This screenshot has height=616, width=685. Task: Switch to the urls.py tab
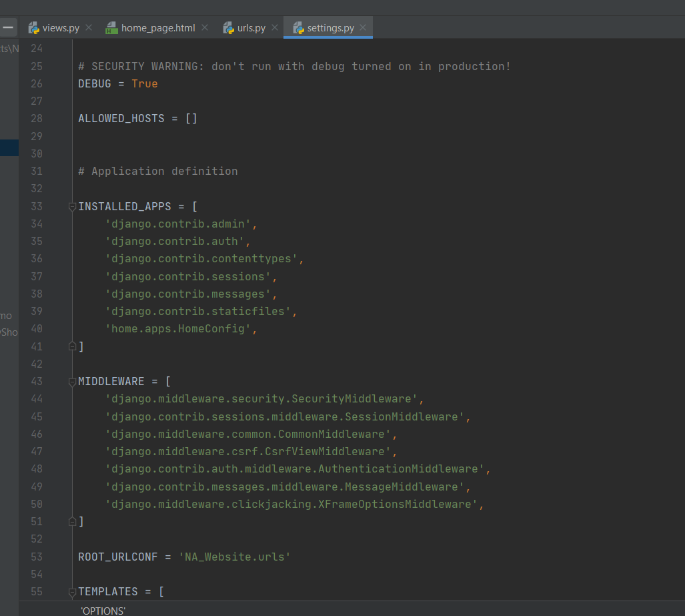point(251,28)
